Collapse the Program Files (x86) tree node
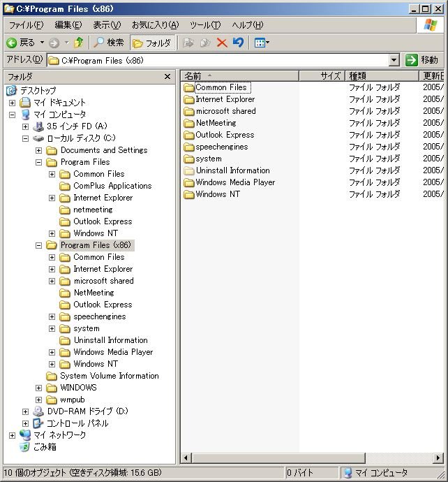The height and width of the screenshot is (482, 448). click(x=38, y=245)
